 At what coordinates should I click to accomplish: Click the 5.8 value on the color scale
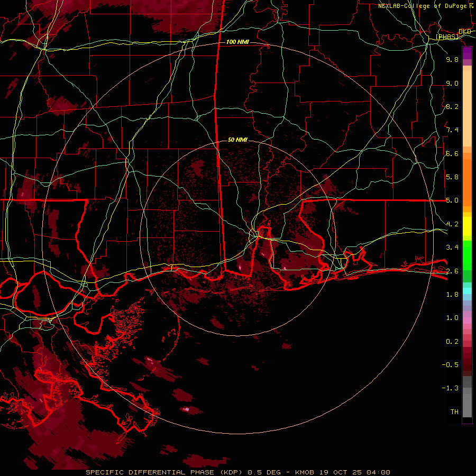pyautogui.click(x=452, y=177)
